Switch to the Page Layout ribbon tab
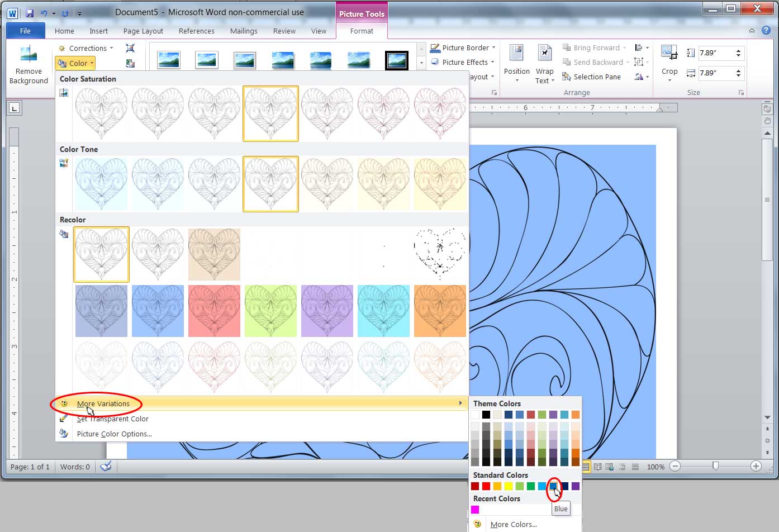779x532 pixels. pyautogui.click(x=143, y=31)
